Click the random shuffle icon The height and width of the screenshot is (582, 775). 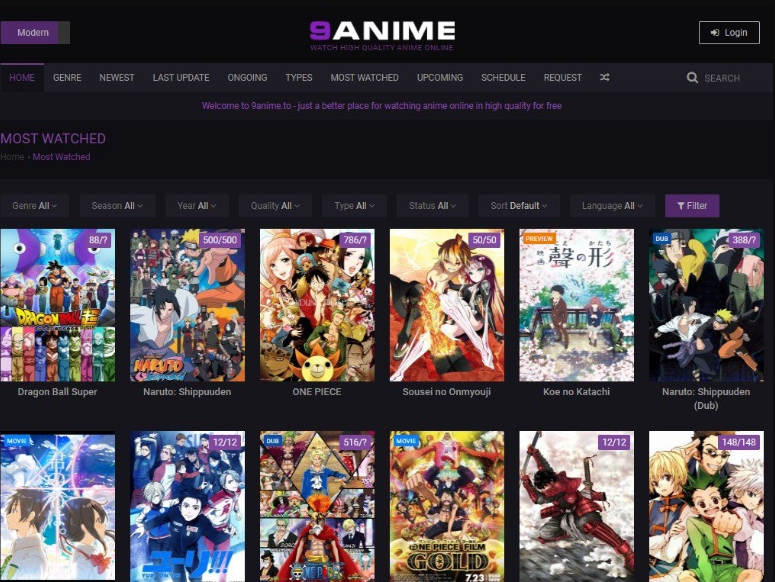604,78
